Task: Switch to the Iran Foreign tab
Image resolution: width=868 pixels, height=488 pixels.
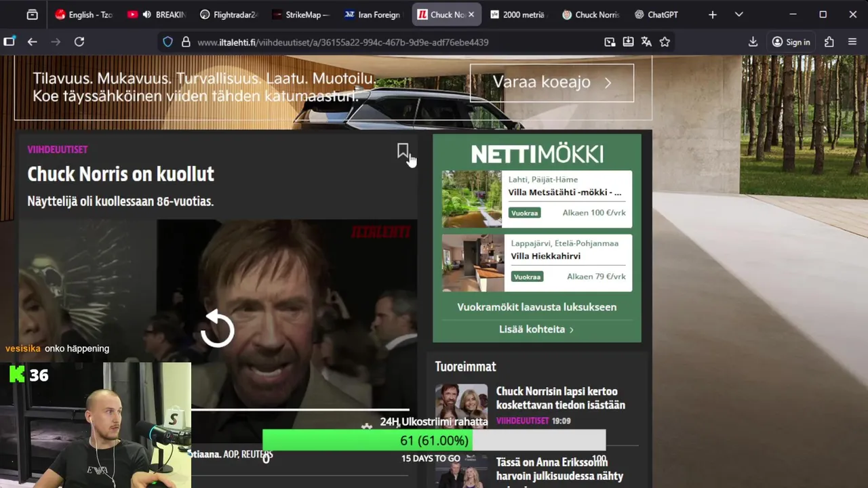Action: [x=372, y=14]
